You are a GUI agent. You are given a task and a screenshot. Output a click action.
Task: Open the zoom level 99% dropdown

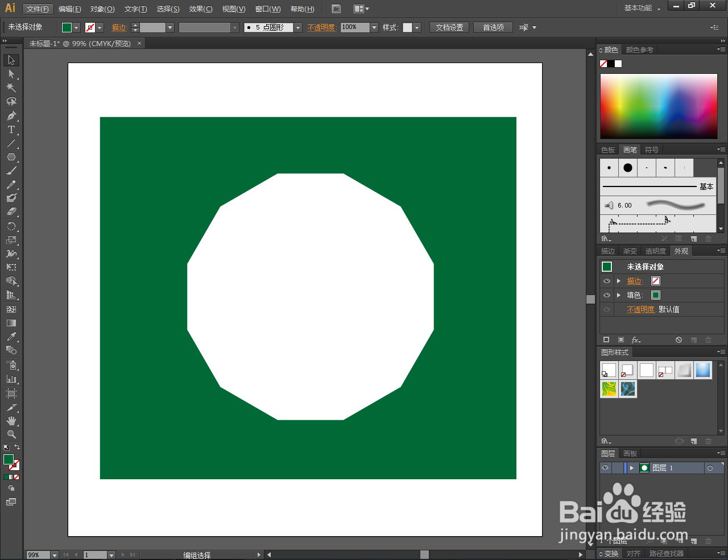[x=55, y=555]
